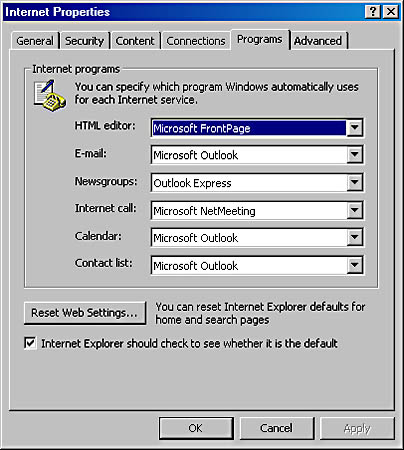Click the Apply button
404x450 pixels.
click(357, 428)
